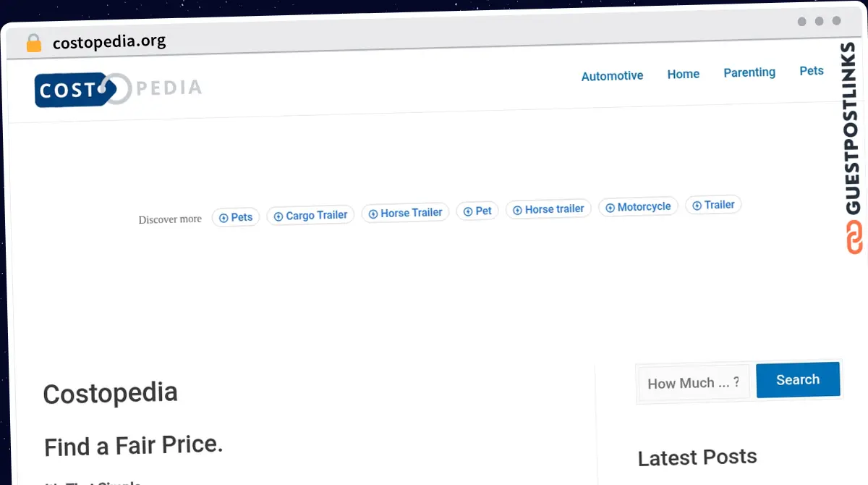Screen dimensions: 868x485
Task: Click the GUESTPOSTLINKS vertical text
Action: 853,129
